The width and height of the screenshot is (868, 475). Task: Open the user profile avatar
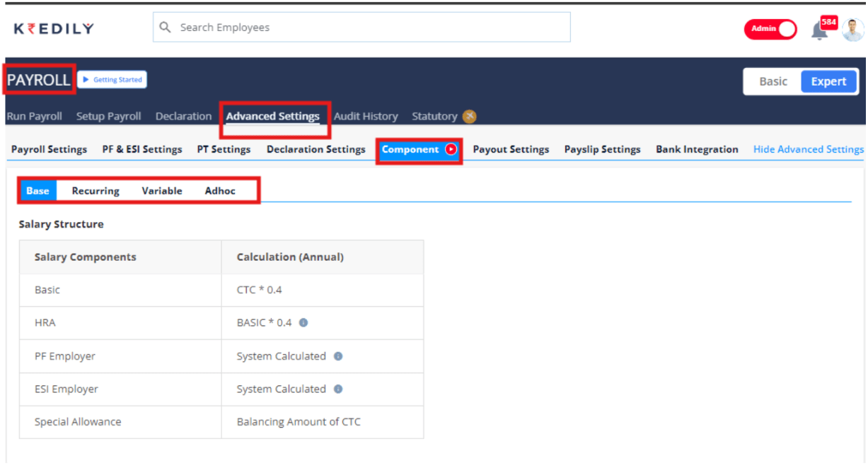click(851, 28)
